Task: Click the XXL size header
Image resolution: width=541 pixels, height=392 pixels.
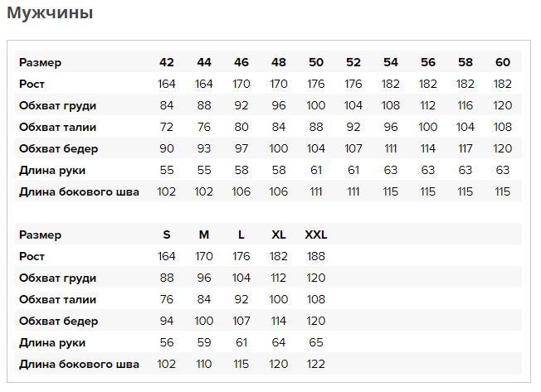Action: coord(316,235)
